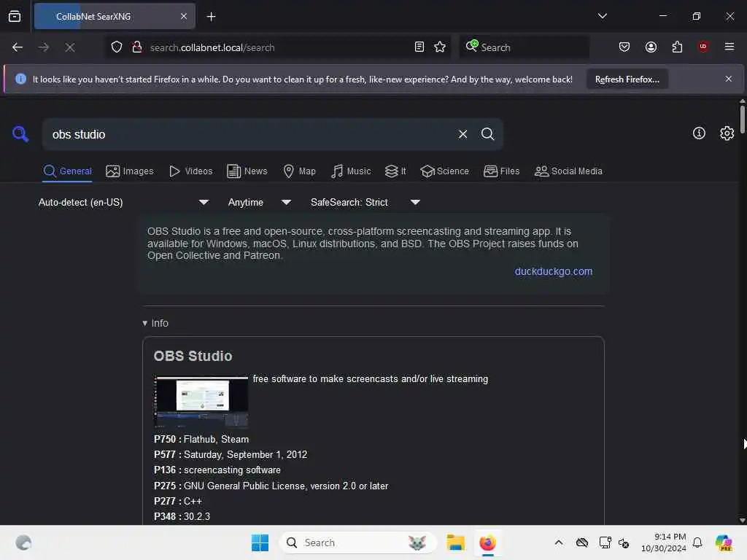Bookmark this page with the star icon

pyautogui.click(x=440, y=47)
